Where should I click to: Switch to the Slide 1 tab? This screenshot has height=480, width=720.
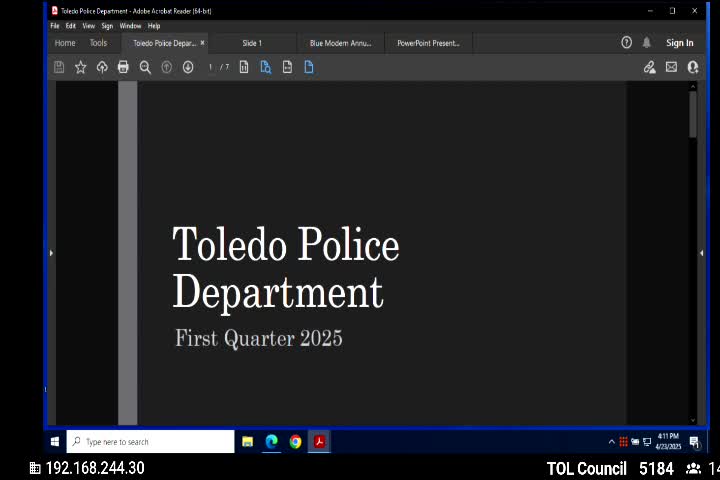(x=252, y=43)
